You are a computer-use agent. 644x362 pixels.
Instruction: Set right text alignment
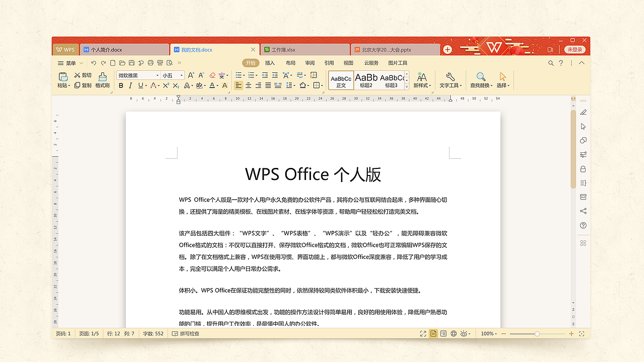258,85
